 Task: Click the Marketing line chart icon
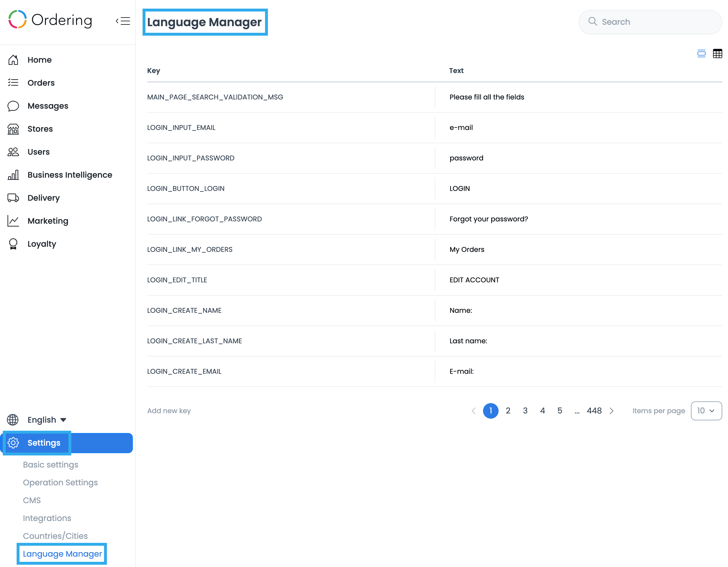click(13, 221)
